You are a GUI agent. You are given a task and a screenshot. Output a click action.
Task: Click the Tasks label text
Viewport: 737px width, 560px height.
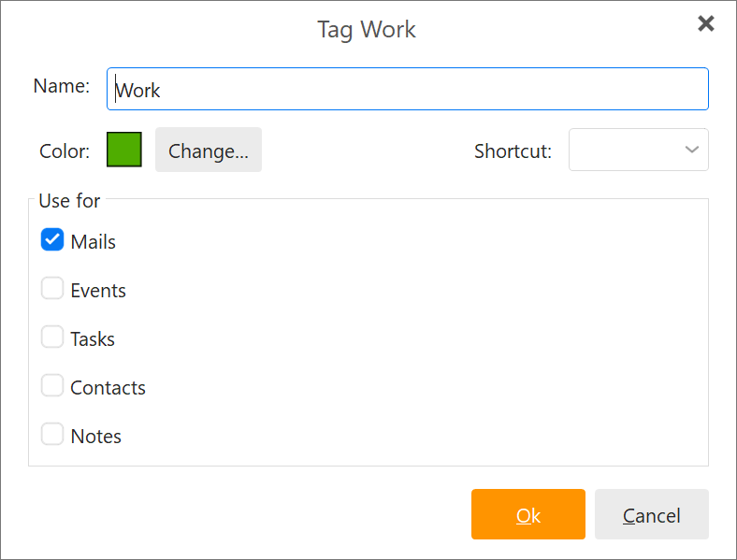pyautogui.click(x=93, y=339)
